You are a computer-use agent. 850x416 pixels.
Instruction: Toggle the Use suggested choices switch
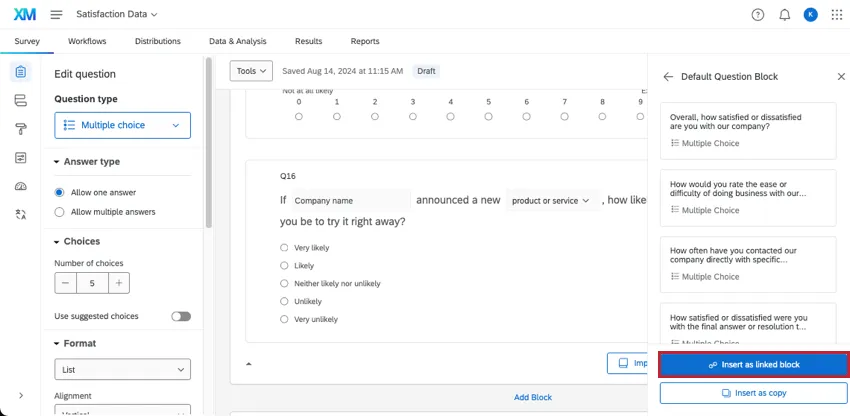click(x=180, y=316)
